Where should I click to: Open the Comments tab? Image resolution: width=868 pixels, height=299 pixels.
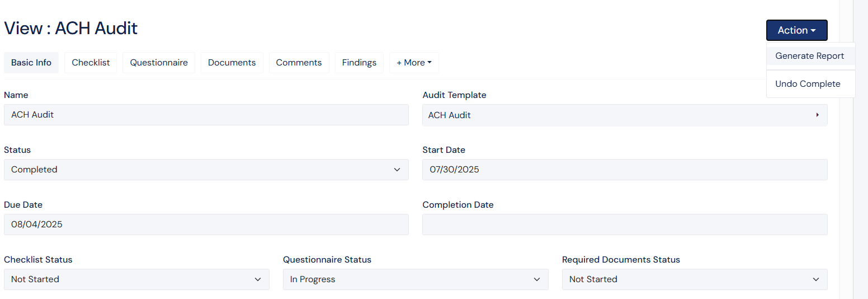pos(299,63)
